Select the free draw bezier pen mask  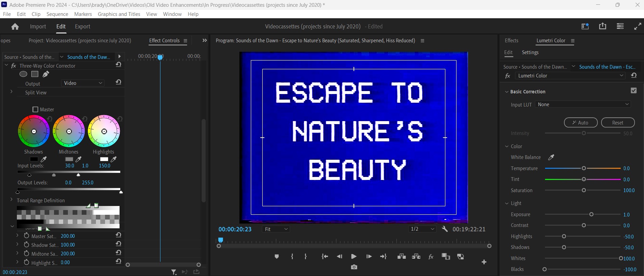pos(46,74)
